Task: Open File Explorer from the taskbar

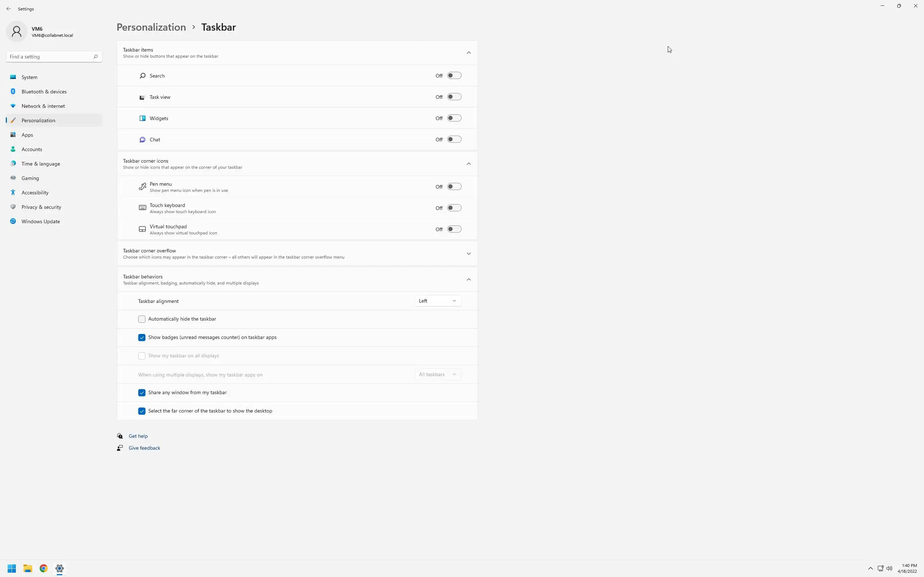Action: click(x=27, y=568)
